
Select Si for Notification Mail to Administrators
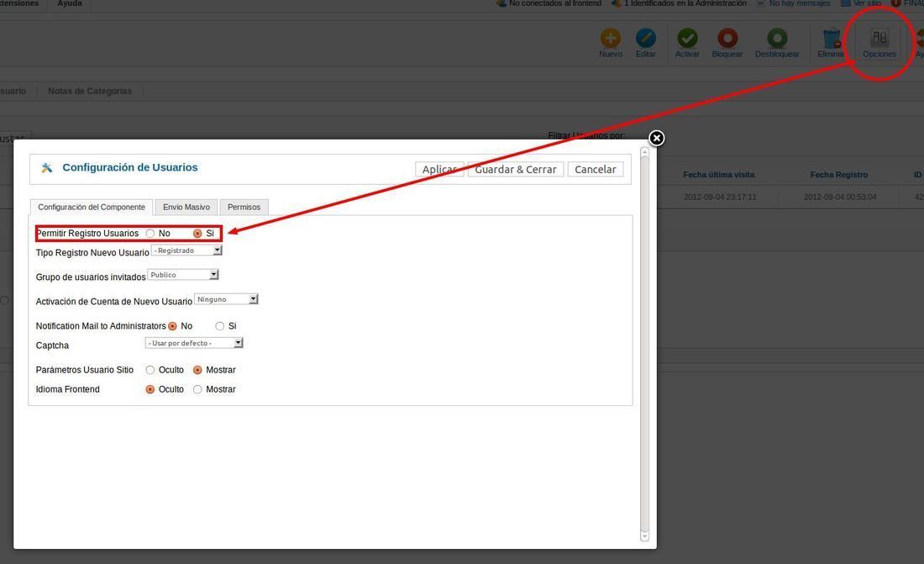[x=220, y=326]
